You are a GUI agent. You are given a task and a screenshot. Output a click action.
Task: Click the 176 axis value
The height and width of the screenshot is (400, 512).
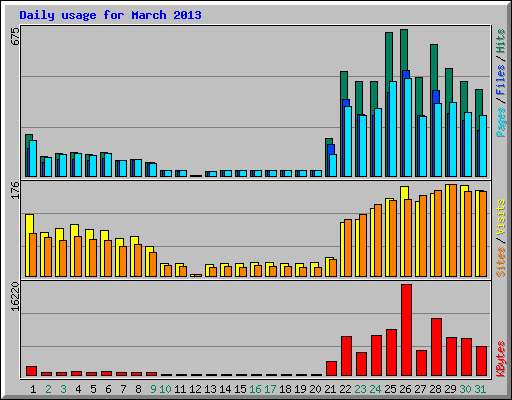click(x=15, y=190)
